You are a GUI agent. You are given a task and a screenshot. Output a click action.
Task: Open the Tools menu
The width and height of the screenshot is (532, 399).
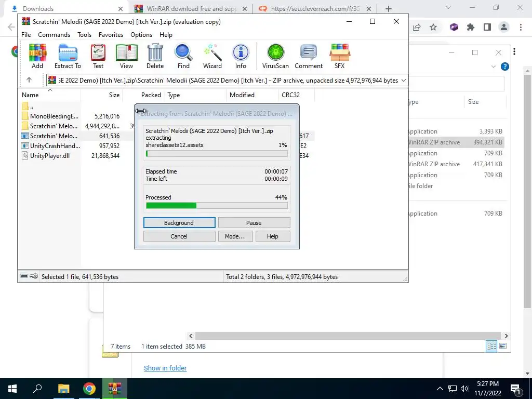click(84, 35)
